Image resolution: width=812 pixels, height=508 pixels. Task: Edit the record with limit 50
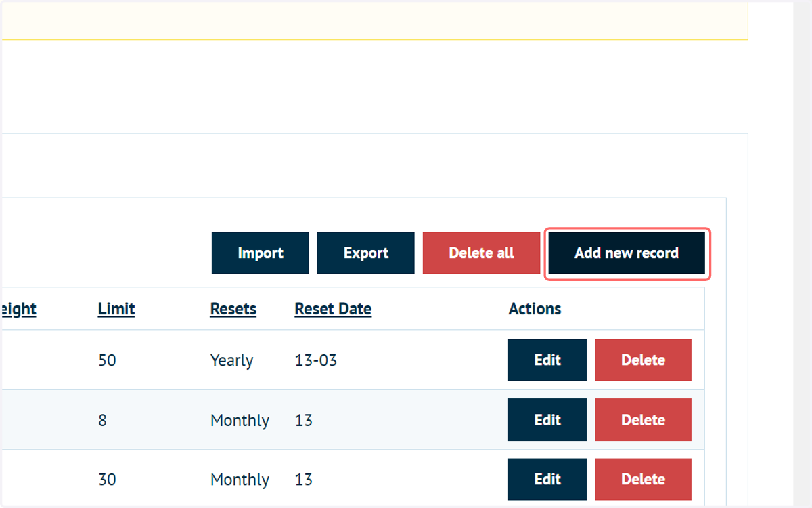[x=547, y=360]
